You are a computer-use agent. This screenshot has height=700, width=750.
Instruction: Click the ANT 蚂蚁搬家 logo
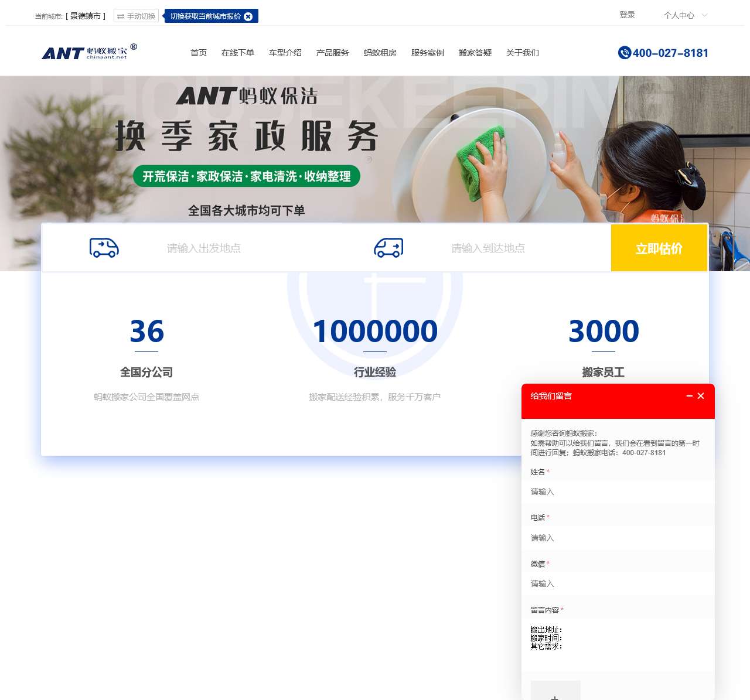(89, 52)
